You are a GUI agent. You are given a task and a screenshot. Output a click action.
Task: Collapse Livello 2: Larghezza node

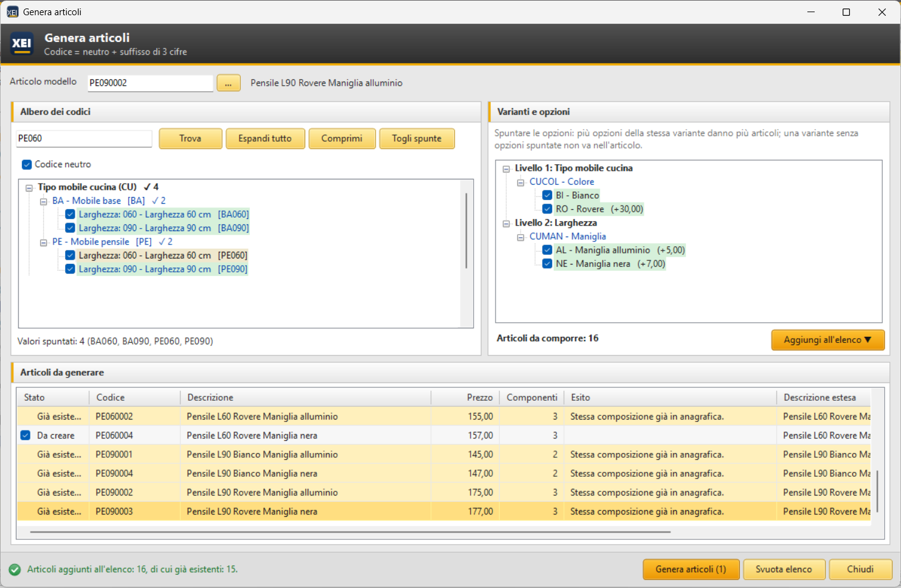point(506,224)
